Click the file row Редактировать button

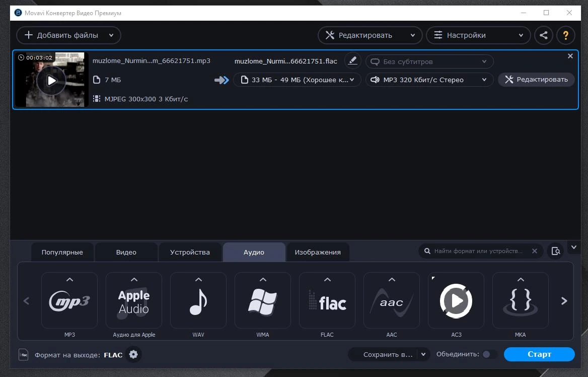[536, 80]
